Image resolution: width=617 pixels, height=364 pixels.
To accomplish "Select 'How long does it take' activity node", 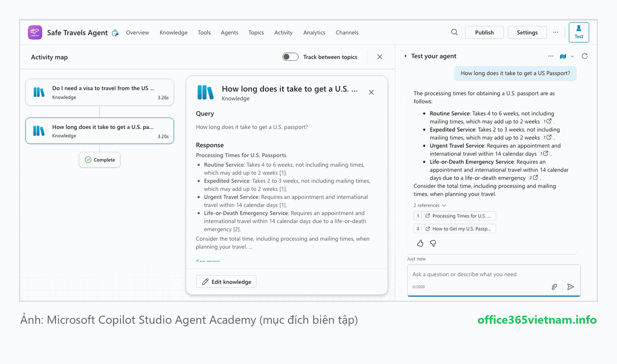I will pos(100,131).
